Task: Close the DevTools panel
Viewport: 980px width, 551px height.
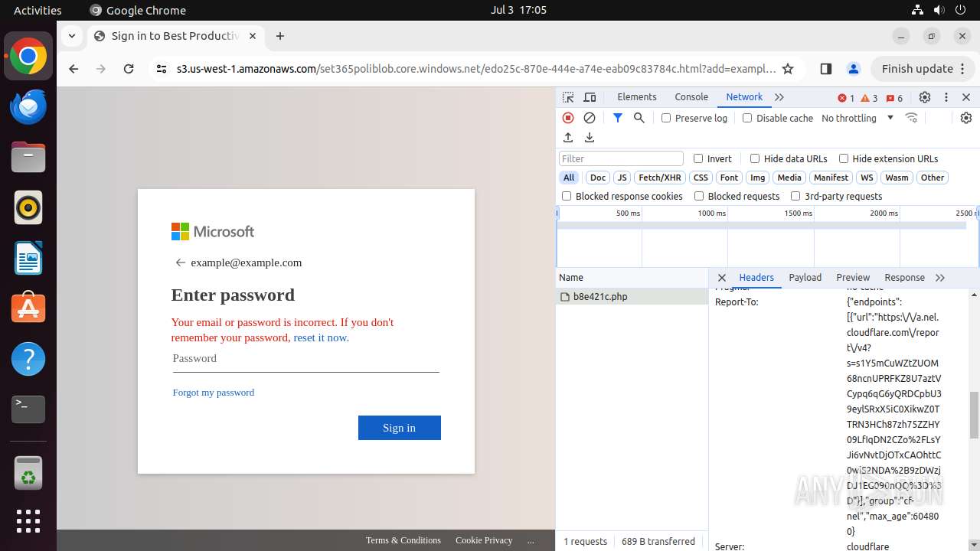Action: (966, 97)
